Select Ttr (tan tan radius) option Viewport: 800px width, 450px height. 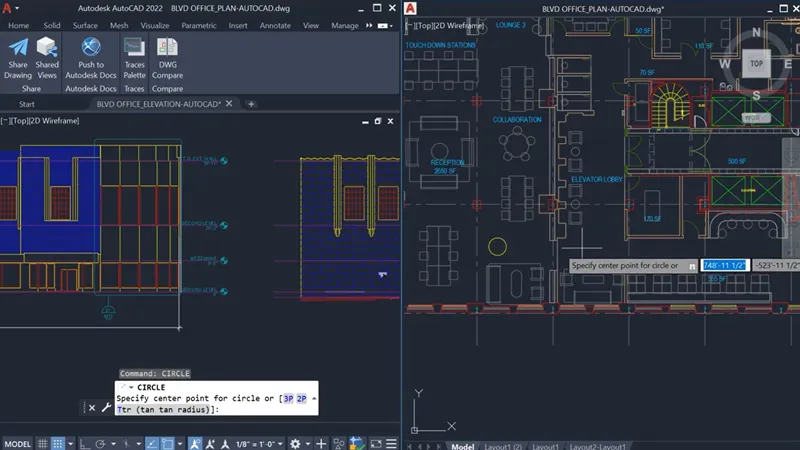(164, 410)
